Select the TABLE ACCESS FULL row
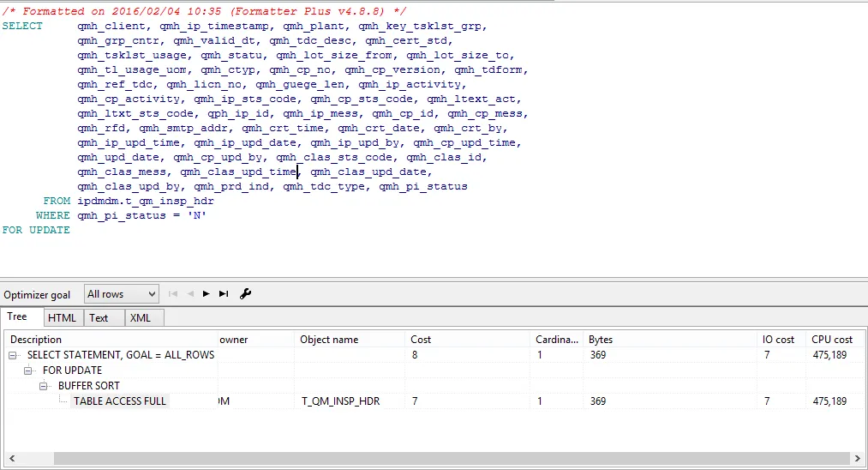The image size is (868, 470). (x=120, y=401)
